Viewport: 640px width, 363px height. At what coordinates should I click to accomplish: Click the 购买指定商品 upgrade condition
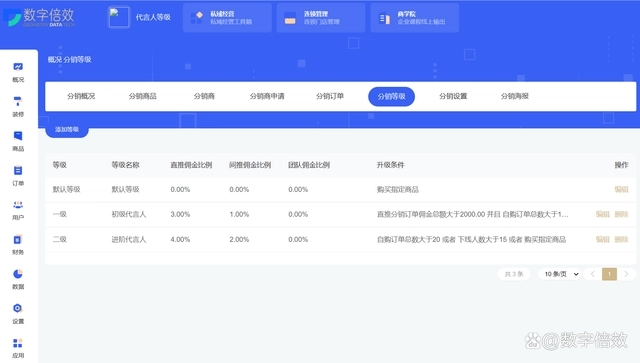tap(398, 189)
